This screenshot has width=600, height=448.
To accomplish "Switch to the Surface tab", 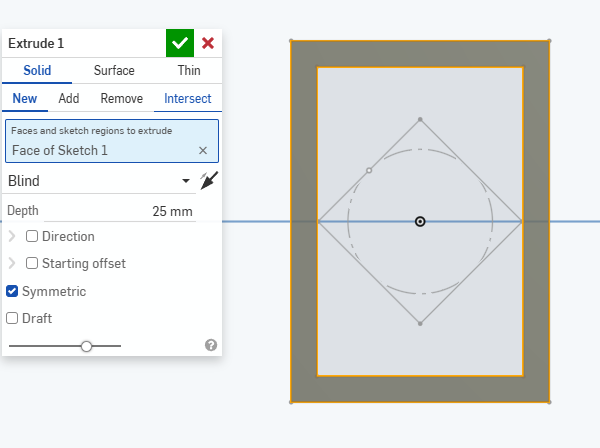I will tap(114, 71).
